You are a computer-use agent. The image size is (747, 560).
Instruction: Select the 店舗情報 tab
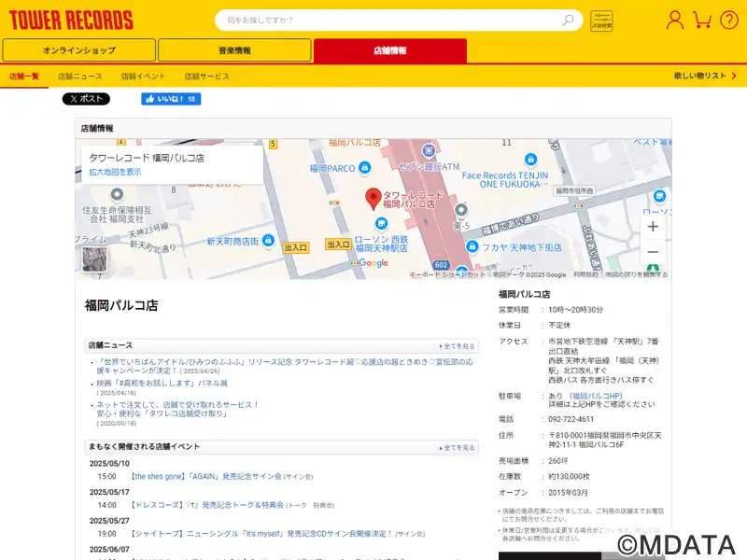click(390, 50)
